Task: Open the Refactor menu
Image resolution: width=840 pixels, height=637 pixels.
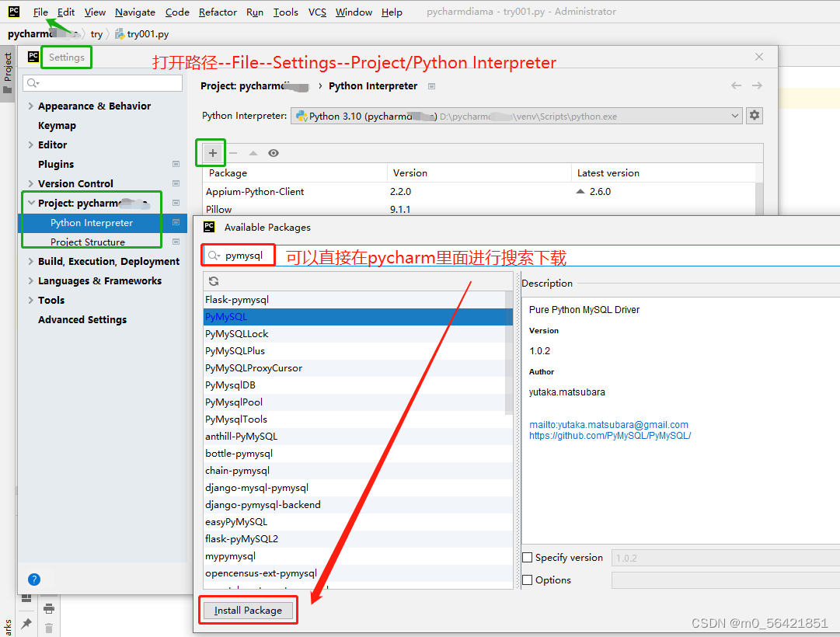Action: pos(218,12)
